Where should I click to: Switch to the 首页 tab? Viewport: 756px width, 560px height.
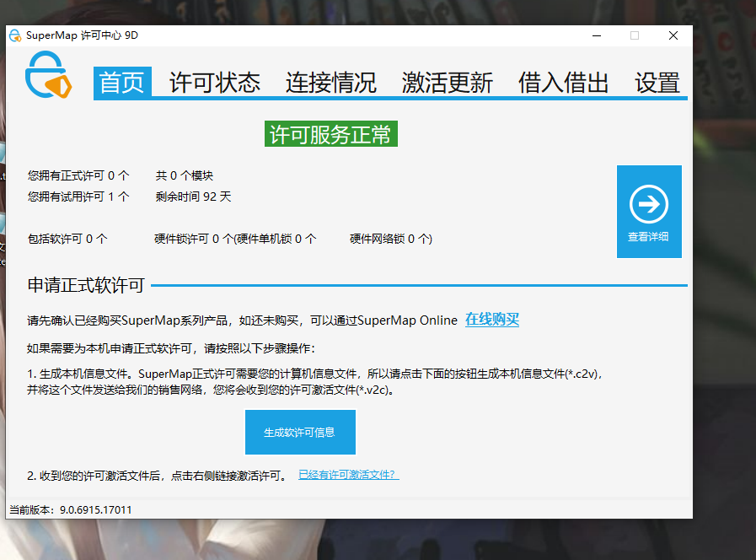coord(122,83)
